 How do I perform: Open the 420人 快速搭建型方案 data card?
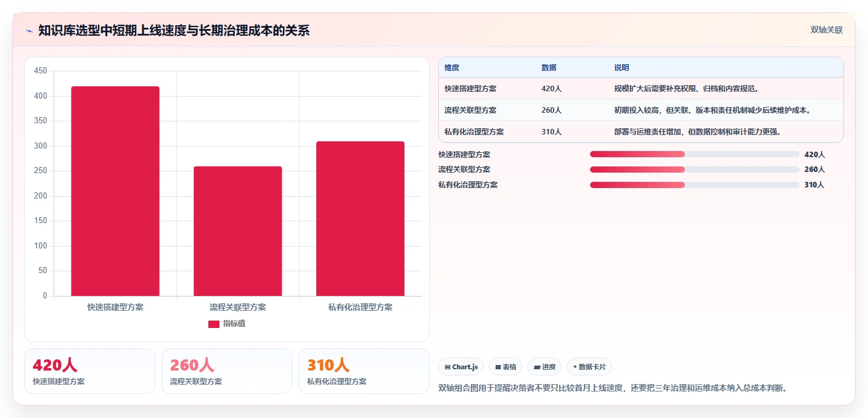click(x=89, y=371)
